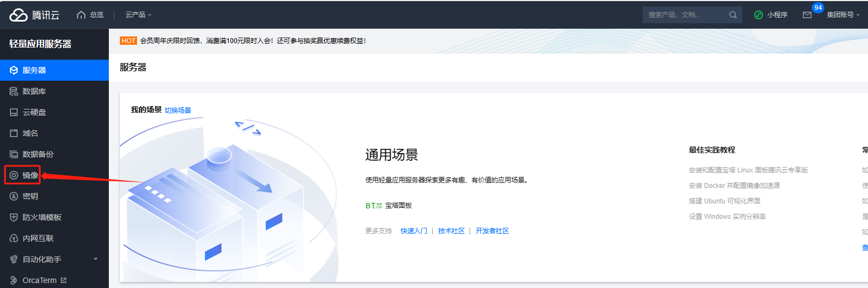868x288 pixels.
Task: Click the 切换场景 link
Action: click(x=178, y=111)
